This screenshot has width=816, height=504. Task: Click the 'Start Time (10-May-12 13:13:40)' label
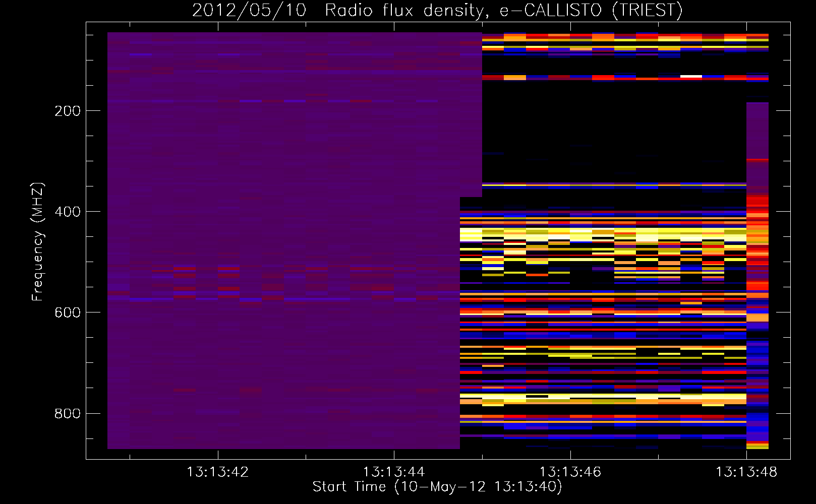pos(437,487)
